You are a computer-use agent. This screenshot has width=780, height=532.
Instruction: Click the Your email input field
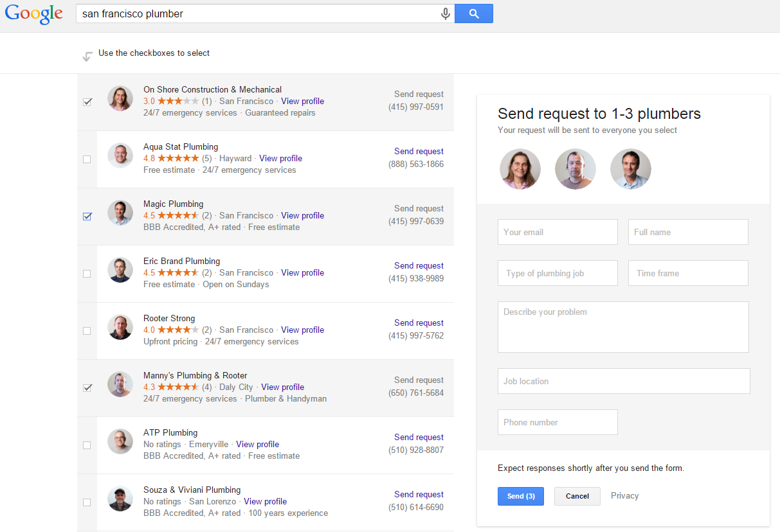(558, 232)
